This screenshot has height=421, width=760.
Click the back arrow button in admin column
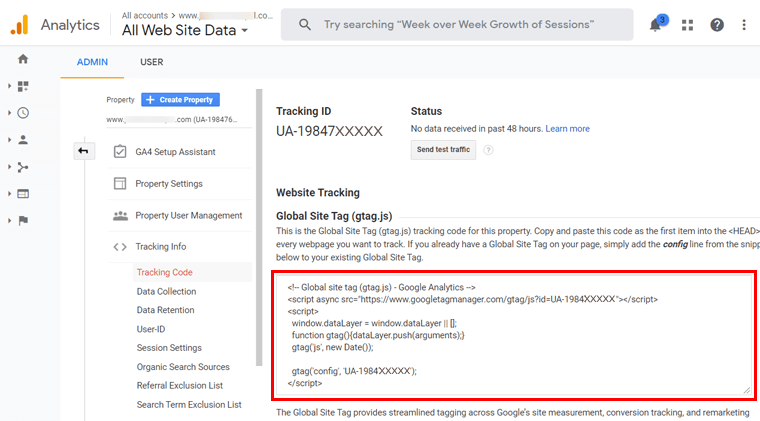84,151
